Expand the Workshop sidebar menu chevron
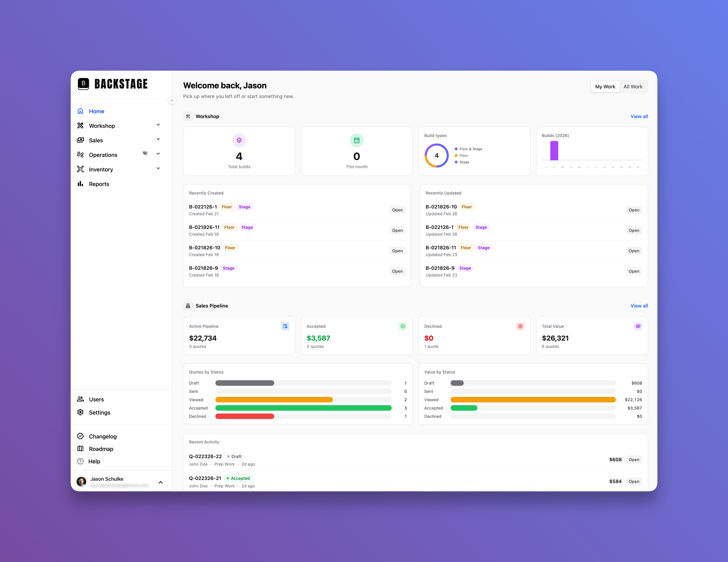Image resolution: width=728 pixels, height=562 pixels. 158,125
